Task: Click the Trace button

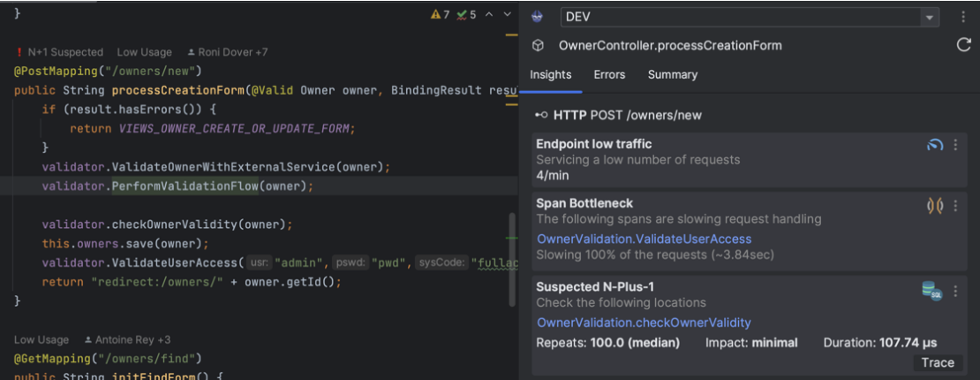Action: [938, 362]
